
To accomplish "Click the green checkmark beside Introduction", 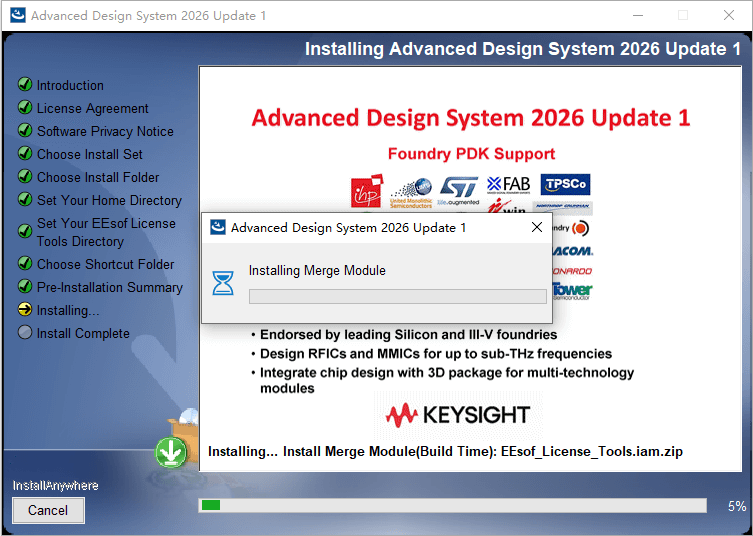I will [25, 85].
